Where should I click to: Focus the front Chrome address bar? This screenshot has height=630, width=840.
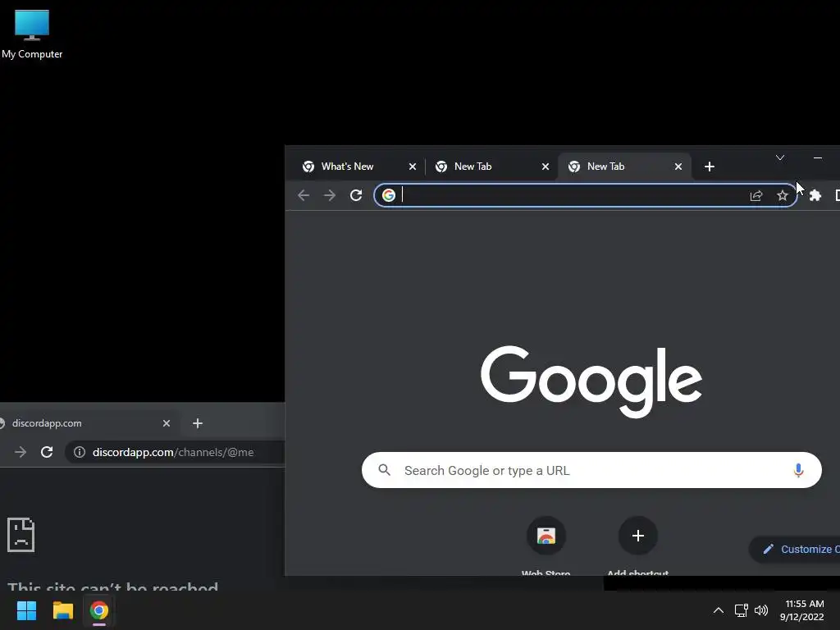click(585, 195)
